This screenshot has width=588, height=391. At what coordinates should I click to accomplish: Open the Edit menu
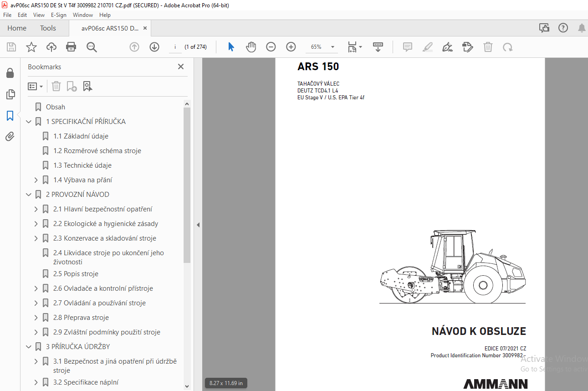coord(22,15)
